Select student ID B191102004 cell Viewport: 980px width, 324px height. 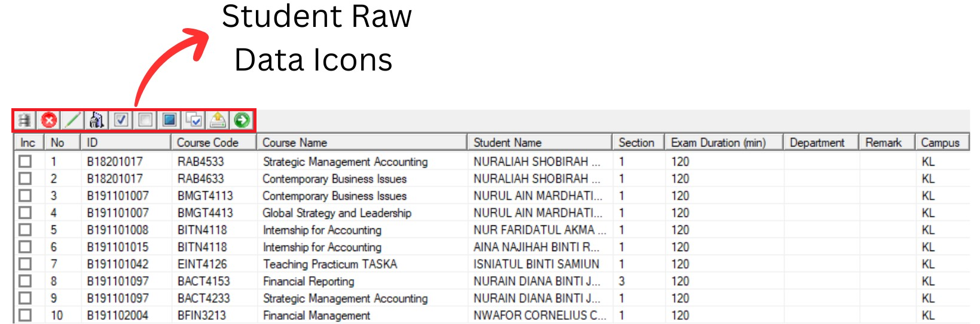click(118, 315)
